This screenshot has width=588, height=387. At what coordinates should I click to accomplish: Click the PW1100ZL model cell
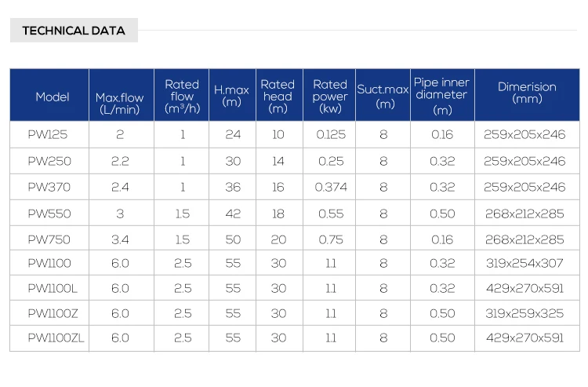[54, 338]
